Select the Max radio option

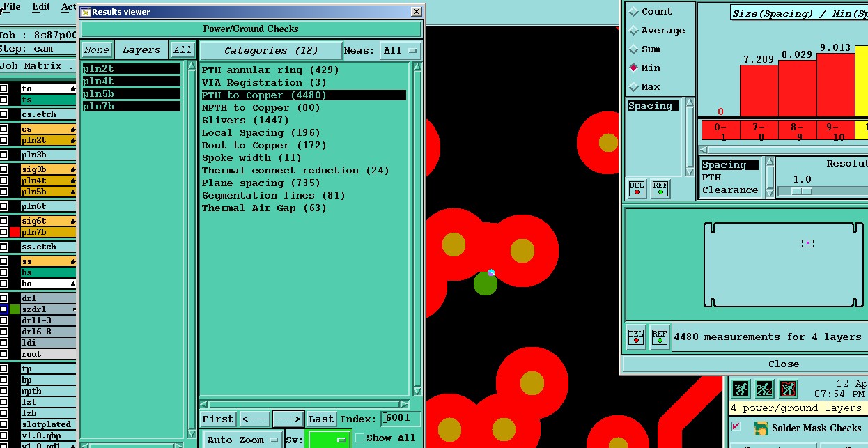tap(634, 87)
